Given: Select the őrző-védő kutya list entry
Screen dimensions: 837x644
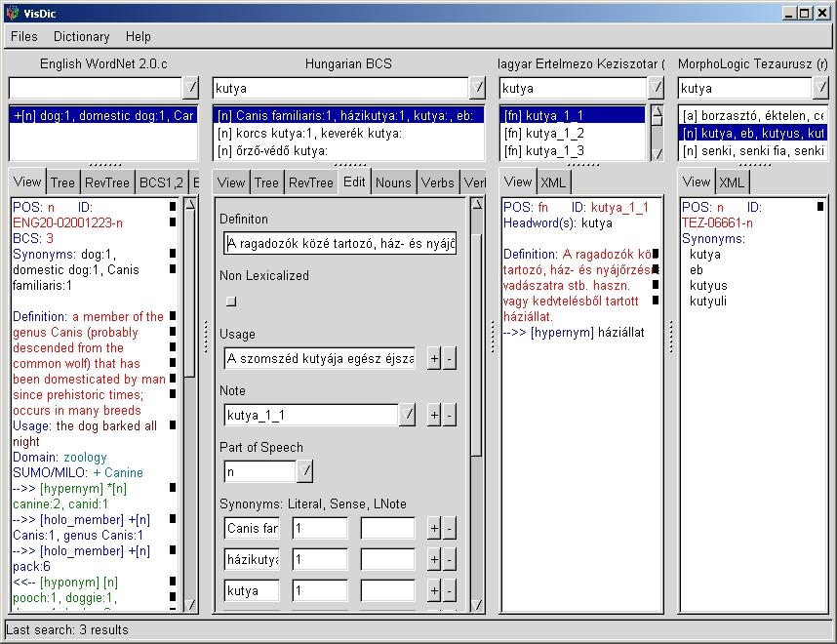Looking at the screenshot, I should click(348, 150).
